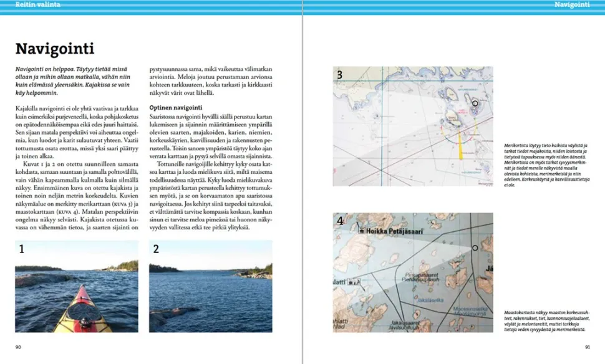Click the "Jakalaselkä" label on map 4

[x=430, y=300]
